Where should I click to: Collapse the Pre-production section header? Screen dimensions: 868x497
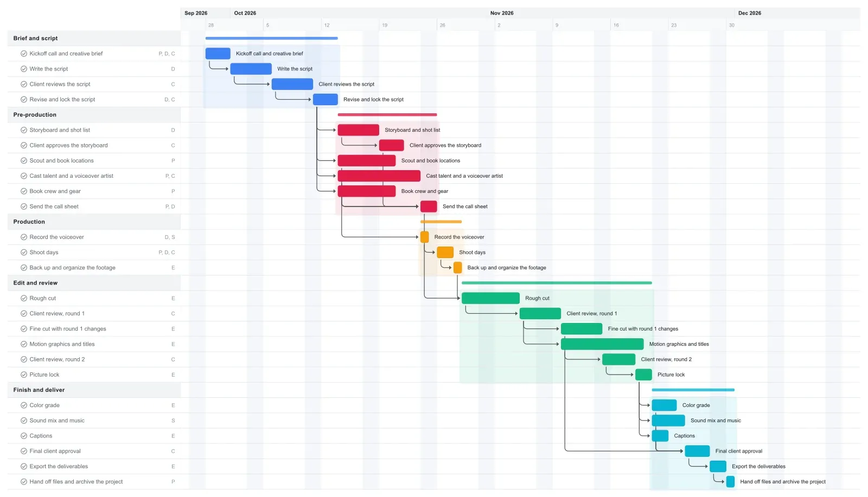[x=94, y=115]
